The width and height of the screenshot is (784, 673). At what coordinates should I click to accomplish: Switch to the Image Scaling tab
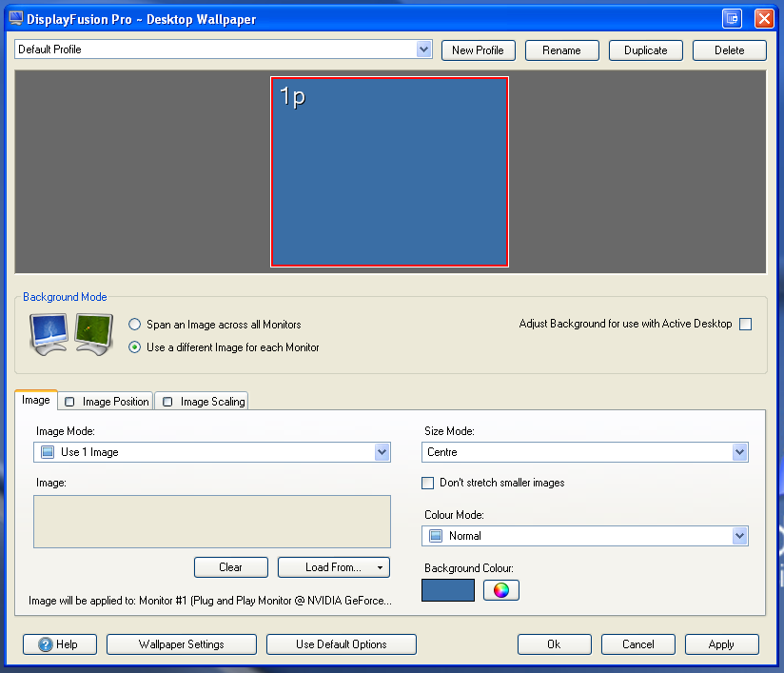tap(202, 401)
